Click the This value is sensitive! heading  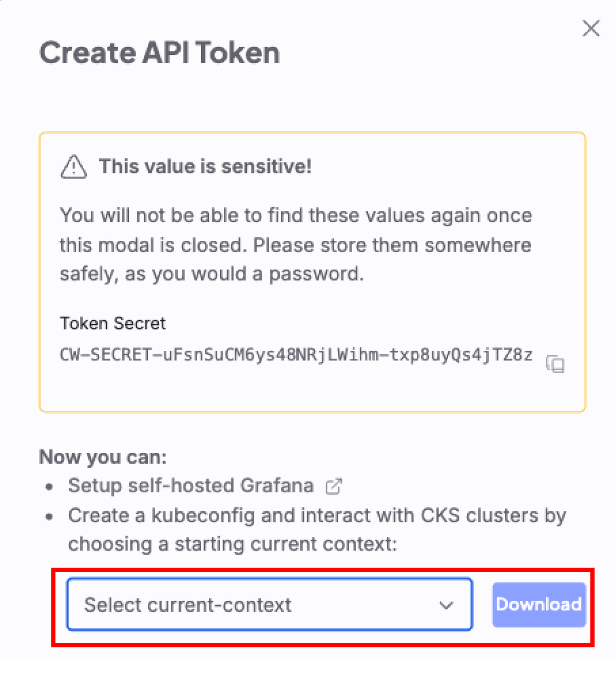pos(205,166)
